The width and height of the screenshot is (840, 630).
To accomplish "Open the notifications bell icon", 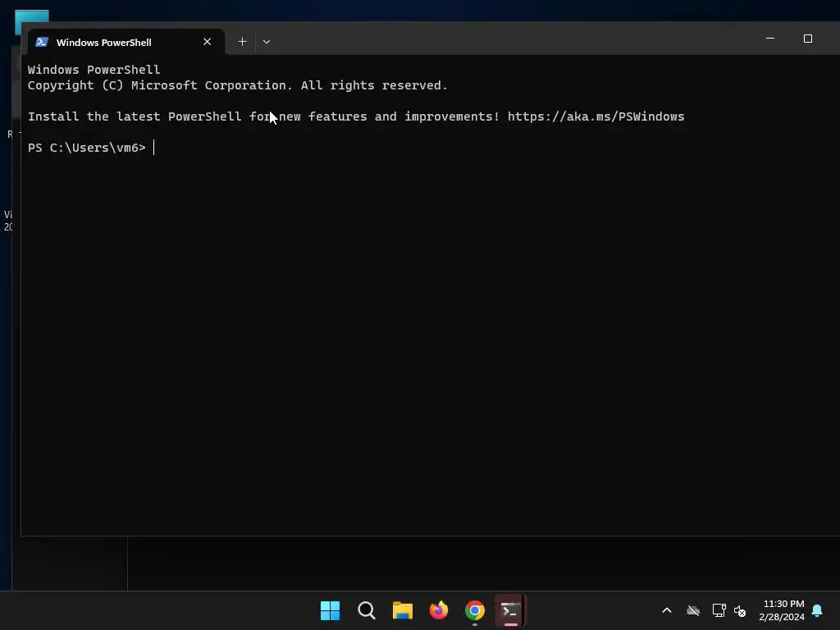I will click(x=818, y=610).
